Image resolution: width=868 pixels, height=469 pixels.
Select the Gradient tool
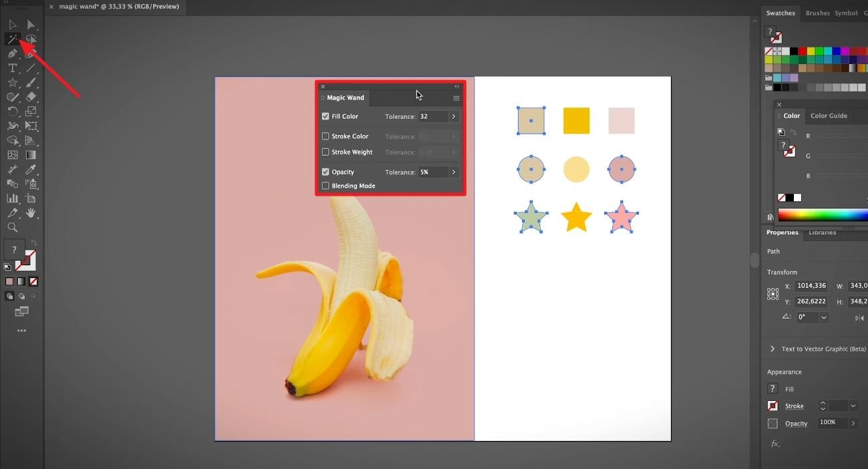point(31,155)
